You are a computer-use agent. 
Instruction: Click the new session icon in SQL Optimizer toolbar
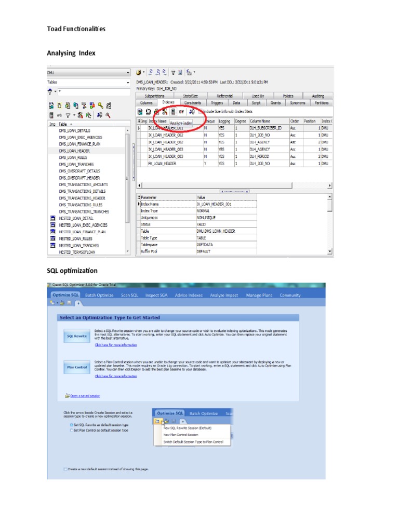tap(52, 303)
